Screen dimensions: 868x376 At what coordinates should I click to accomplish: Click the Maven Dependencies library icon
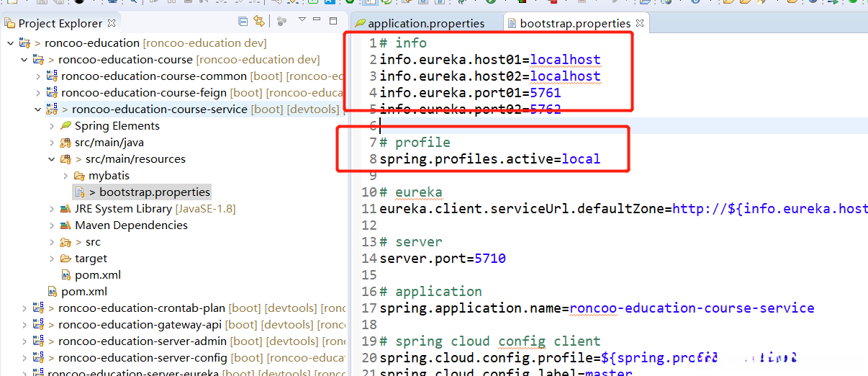click(x=65, y=225)
